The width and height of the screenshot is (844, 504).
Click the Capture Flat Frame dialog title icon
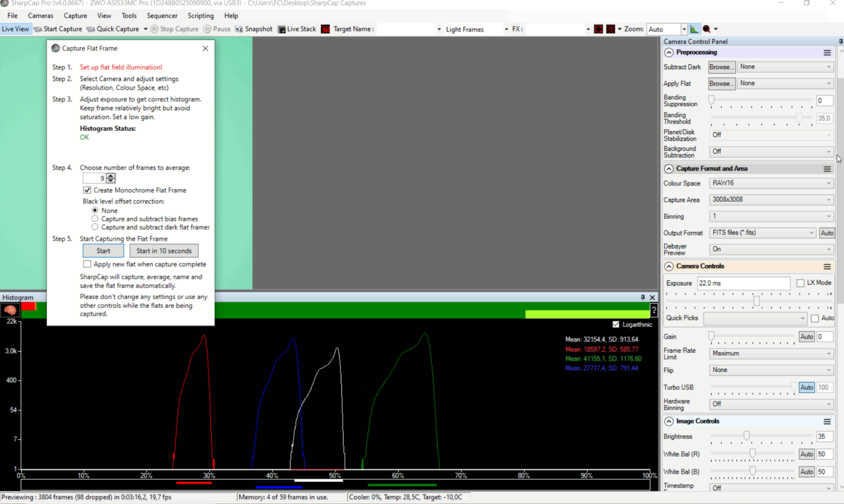coord(56,49)
